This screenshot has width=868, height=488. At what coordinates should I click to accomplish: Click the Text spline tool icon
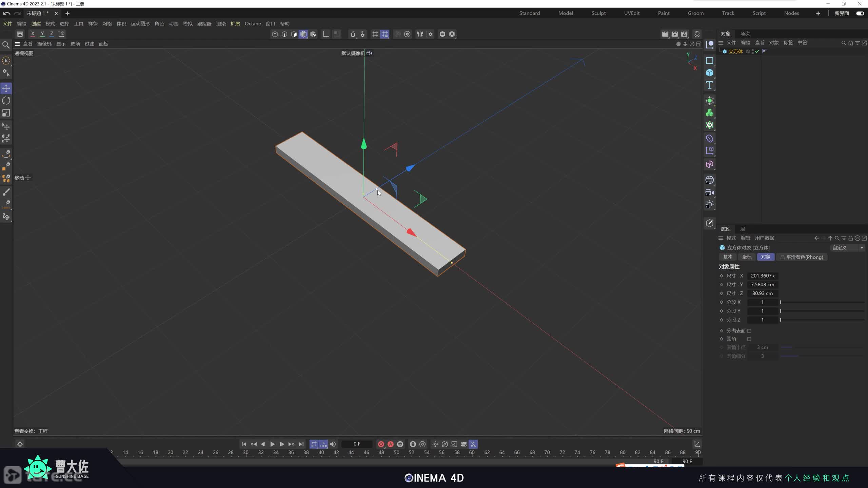point(709,85)
